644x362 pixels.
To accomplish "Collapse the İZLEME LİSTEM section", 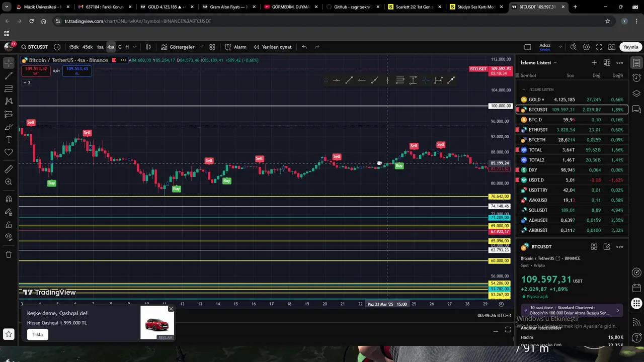I will (524, 89).
